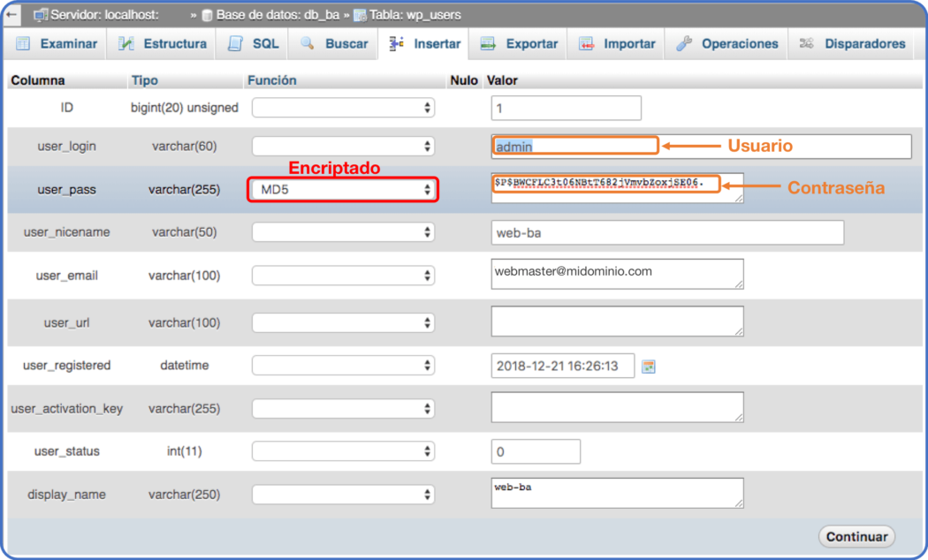928x560 pixels.
Task: Open the function dropdown for user_login
Action: pyautogui.click(x=343, y=146)
